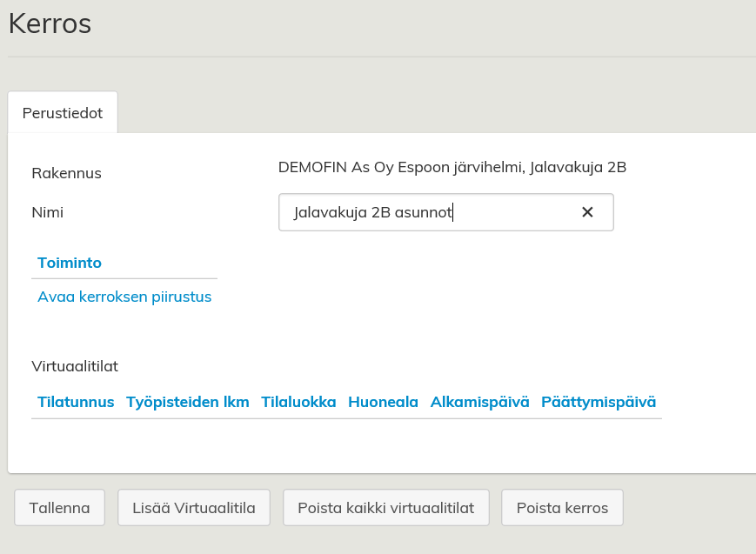The height and width of the screenshot is (554, 756).
Task: Clear the Nimi field with the X icon
Action: (587, 212)
